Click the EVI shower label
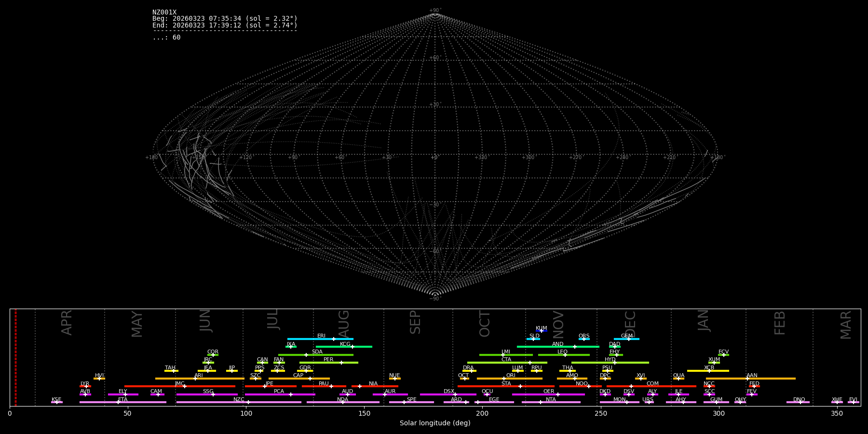The image size is (868, 434). 853,400
